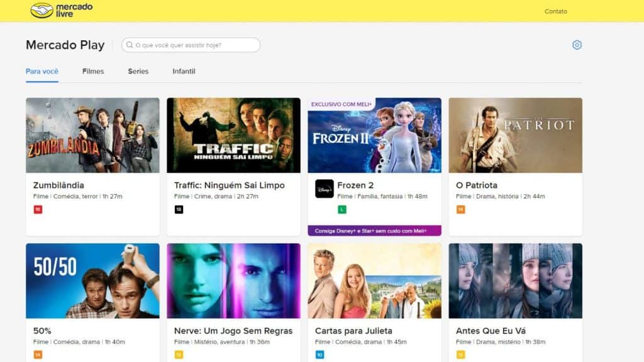Switch to the Series tab
Screen dimensions: 644x362
click(138, 72)
